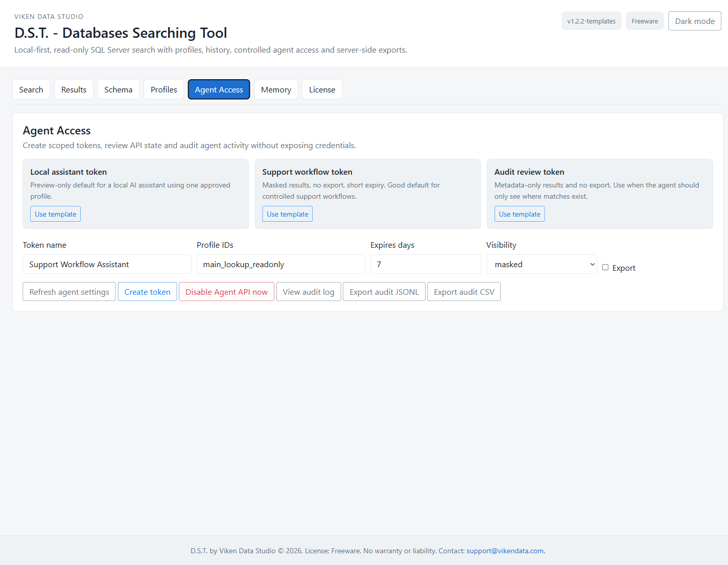Click the Create token button

click(x=147, y=292)
